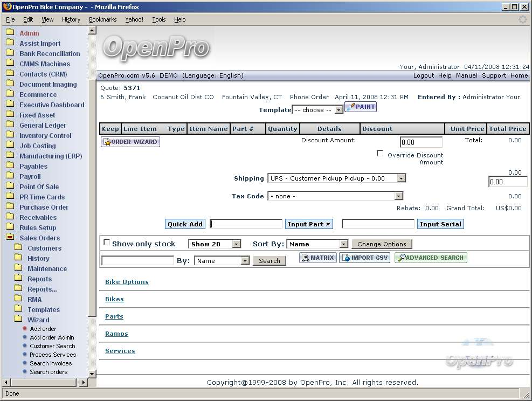Open the Matrix view button
This screenshot has height=401, width=532.
318,258
